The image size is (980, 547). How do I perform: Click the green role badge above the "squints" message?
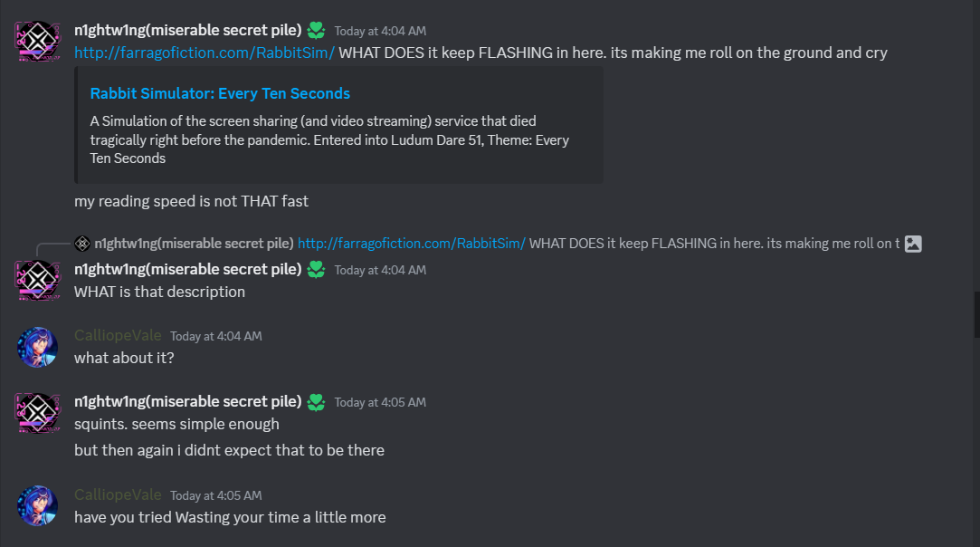click(x=316, y=401)
